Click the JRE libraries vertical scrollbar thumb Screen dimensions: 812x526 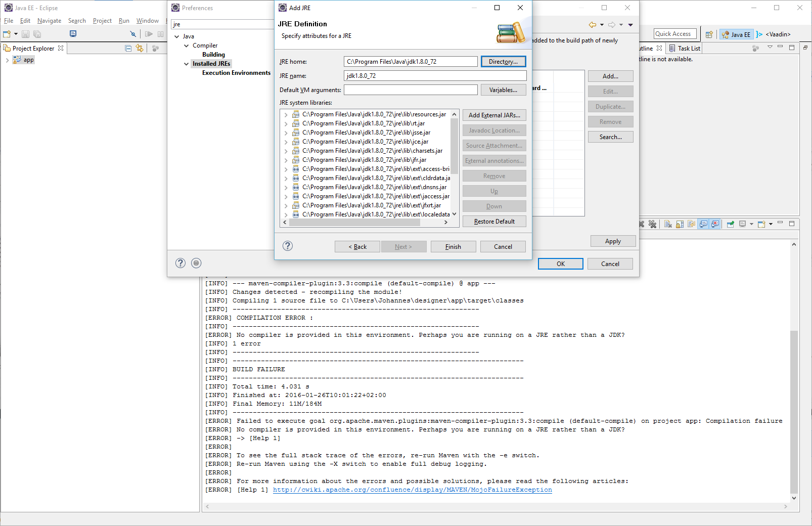point(454,147)
